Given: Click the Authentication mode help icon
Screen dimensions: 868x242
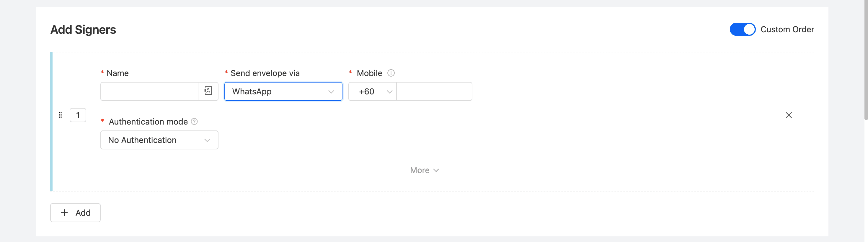Looking at the screenshot, I should click(x=195, y=122).
